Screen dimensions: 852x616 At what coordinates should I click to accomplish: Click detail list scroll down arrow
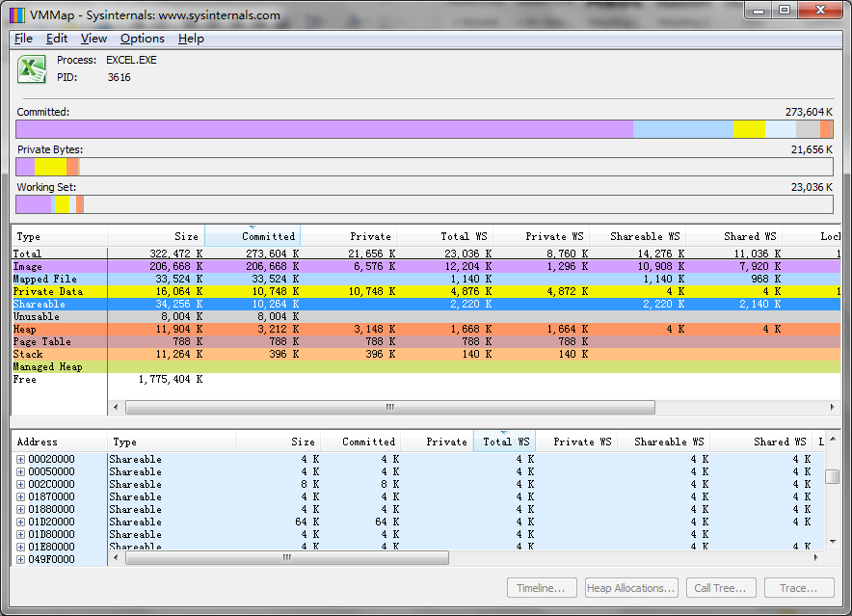click(x=833, y=542)
